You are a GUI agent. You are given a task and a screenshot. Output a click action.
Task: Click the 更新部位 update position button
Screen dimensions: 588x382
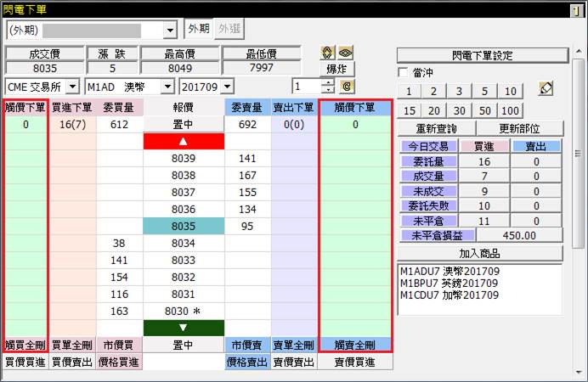519,129
